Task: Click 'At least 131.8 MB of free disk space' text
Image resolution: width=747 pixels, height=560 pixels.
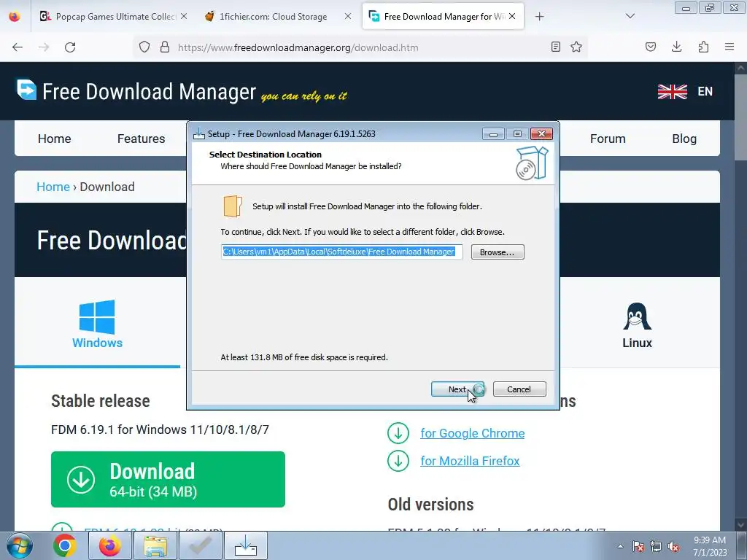Action: (304, 357)
